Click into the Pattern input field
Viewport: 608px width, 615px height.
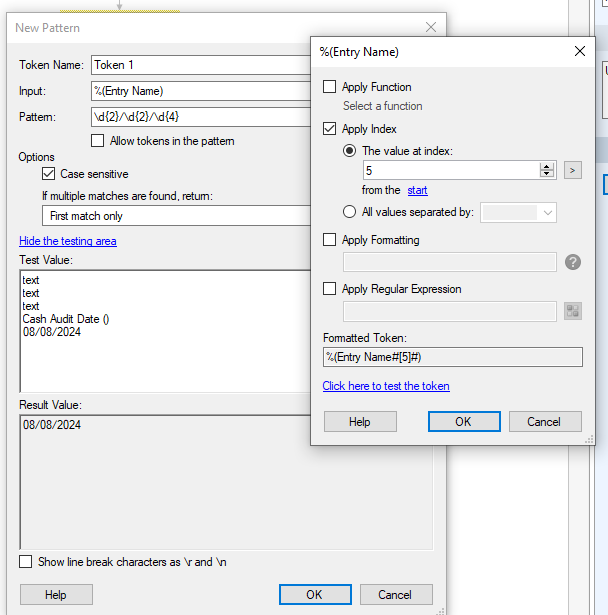tap(201, 117)
